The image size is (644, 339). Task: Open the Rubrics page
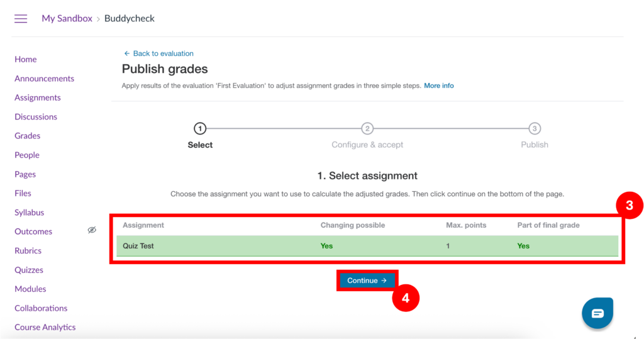pos(28,250)
